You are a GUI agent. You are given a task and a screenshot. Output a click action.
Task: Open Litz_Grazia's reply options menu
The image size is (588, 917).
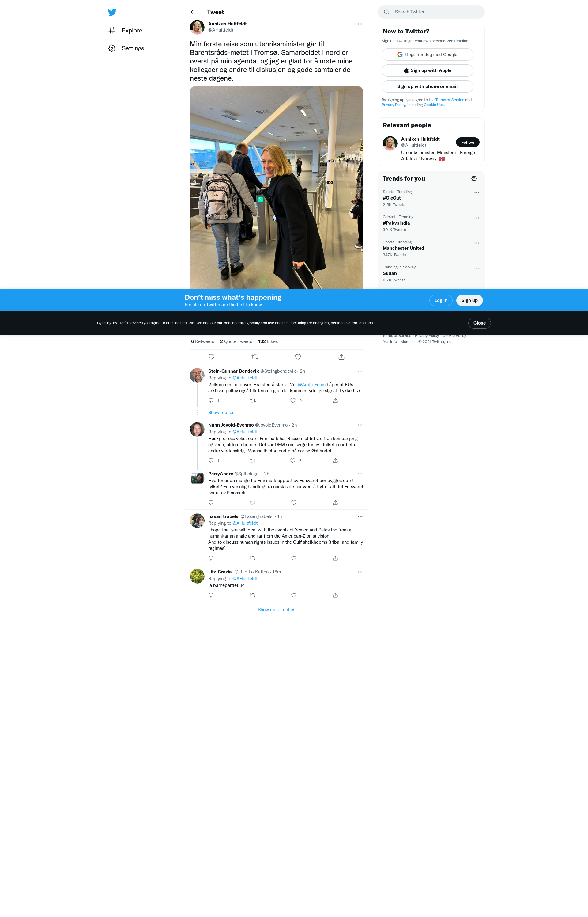pyautogui.click(x=360, y=572)
